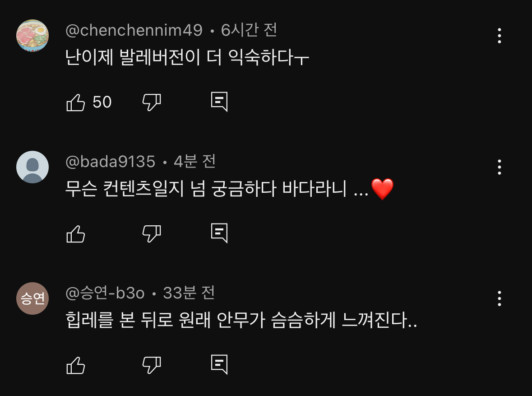Open reply box for @bada9135's comment
The width and height of the screenshot is (532, 396).
(219, 233)
